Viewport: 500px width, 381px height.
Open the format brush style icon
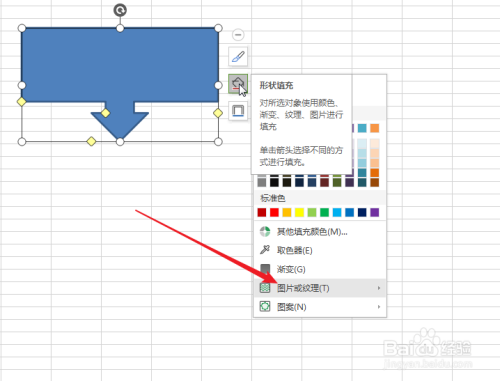238,56
